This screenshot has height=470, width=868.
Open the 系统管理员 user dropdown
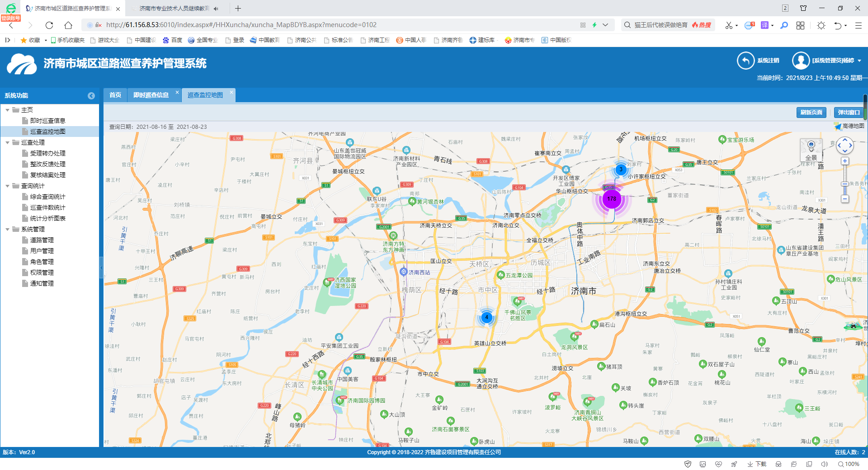(859, 61)
